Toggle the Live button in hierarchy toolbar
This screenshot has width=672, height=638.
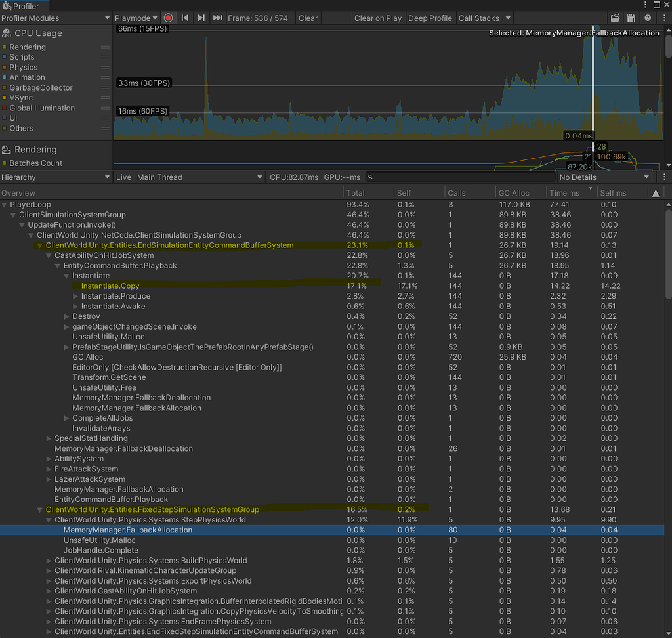pyautogui.click(x=123, y=177)
